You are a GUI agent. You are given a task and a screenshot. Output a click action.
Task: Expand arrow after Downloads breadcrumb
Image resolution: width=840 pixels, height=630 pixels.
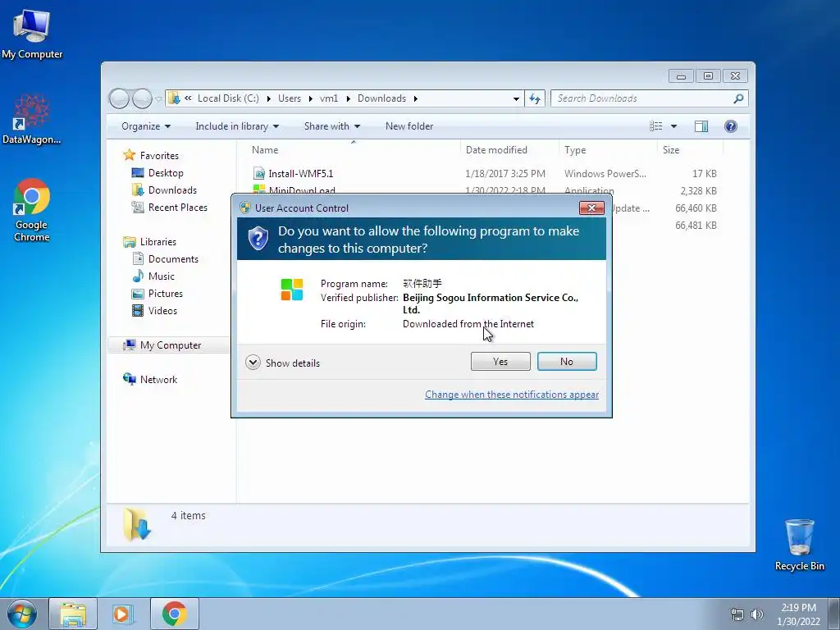click(x=416, y=98)
